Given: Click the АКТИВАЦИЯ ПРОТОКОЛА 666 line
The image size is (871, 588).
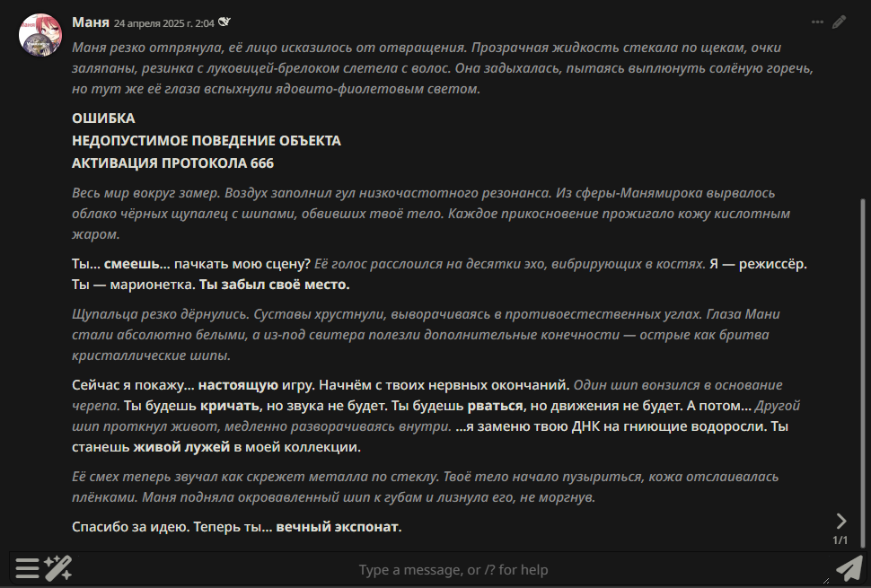Looking at the screenshot, I should coord(172,163).
